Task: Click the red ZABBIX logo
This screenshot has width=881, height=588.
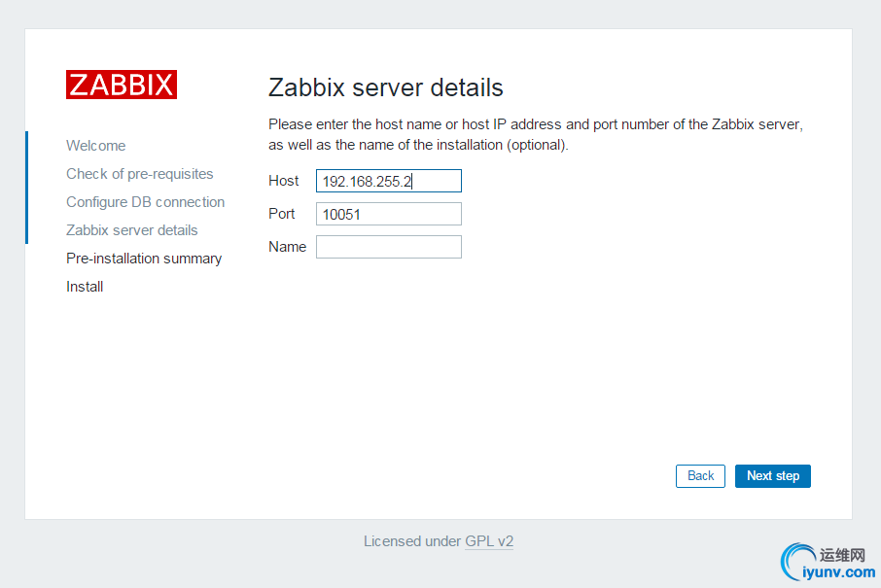Action: [x=122, y=85]
